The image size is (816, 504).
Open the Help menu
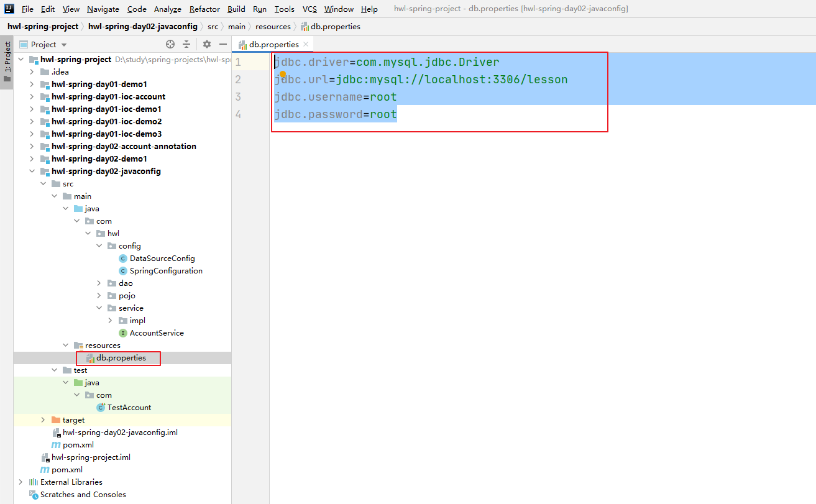[x=369, y=9]
